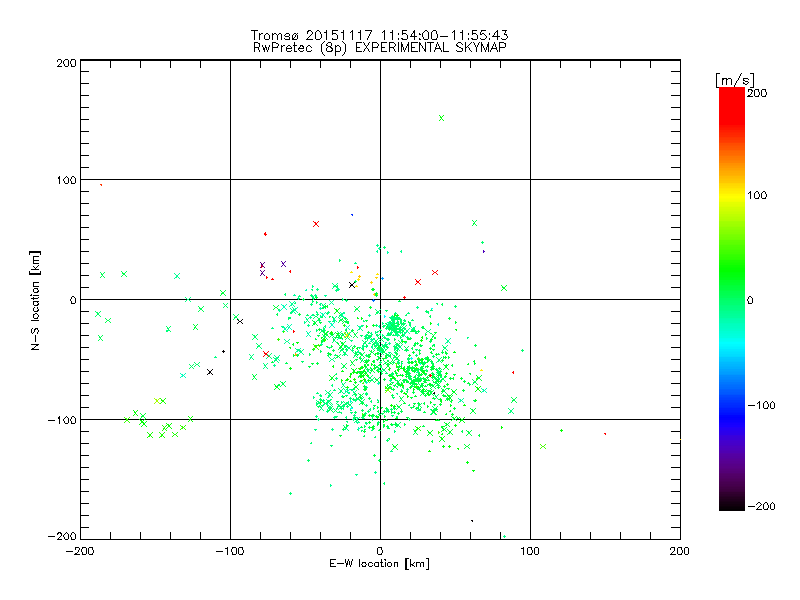
Task: Click the x-axis tick label '-100'
Action: pos(230,551)
